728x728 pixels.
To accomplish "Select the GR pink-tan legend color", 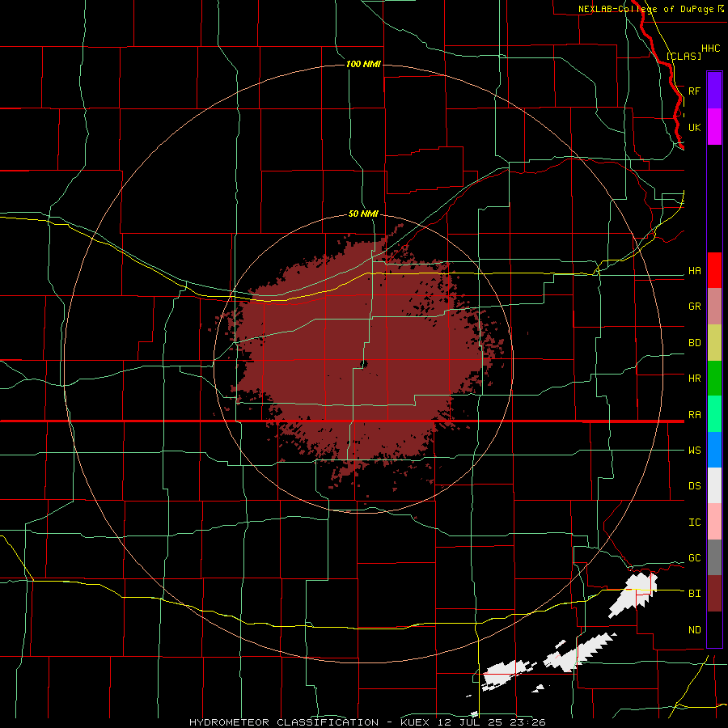I will coord(714,307).
